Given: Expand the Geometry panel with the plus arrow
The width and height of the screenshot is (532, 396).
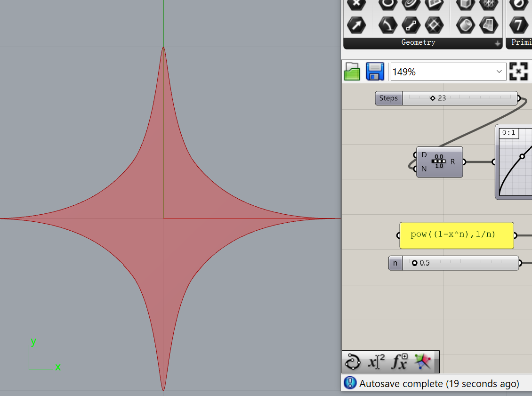Looking at the screenshot, I should (x=497, y=43).
